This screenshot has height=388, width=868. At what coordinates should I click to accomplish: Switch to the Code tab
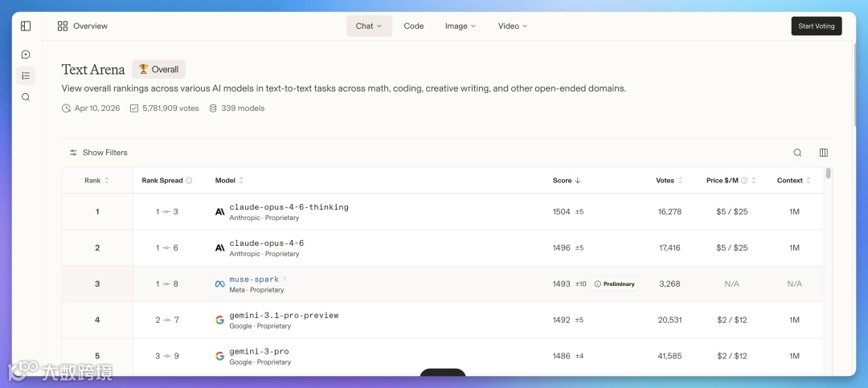(x=414, y=26)
